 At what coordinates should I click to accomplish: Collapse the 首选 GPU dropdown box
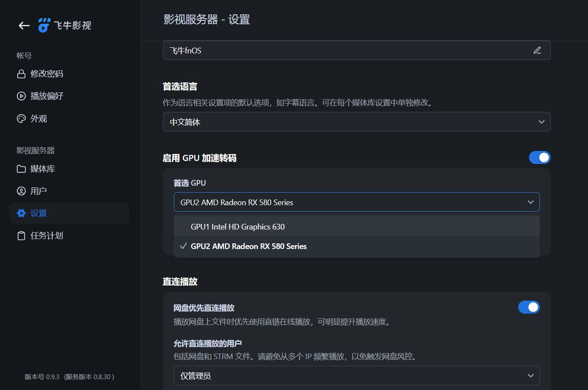(357, 202)
